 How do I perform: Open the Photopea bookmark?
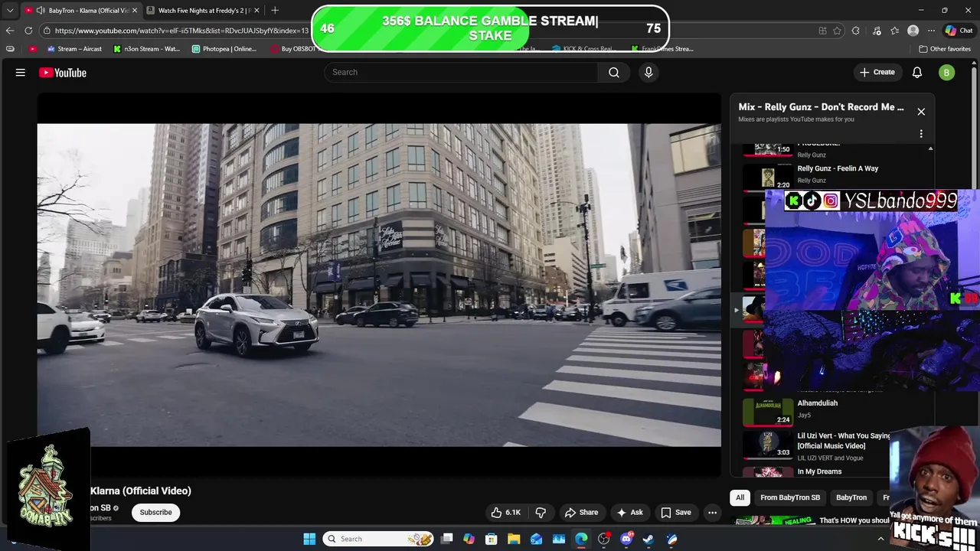(224, 49)
